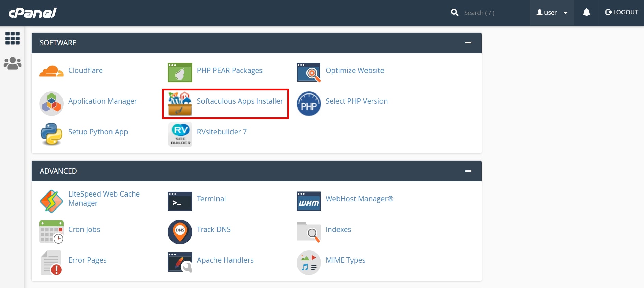Click the Logout button

coord(621,12)
